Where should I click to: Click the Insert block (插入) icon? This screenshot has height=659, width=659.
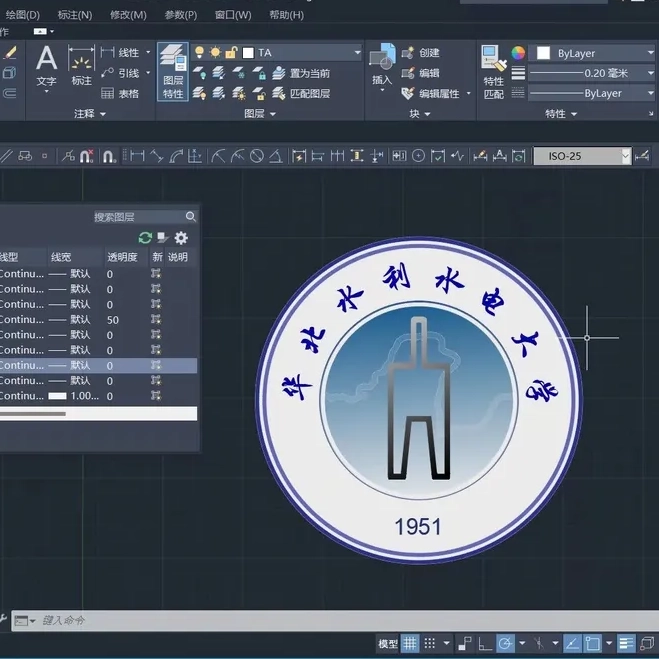pyautogui.click(x=382, y=64)
